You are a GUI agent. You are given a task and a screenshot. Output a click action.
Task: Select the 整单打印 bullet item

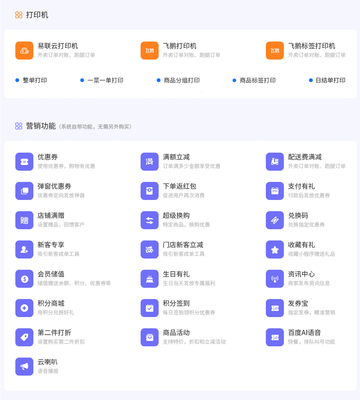31,80
